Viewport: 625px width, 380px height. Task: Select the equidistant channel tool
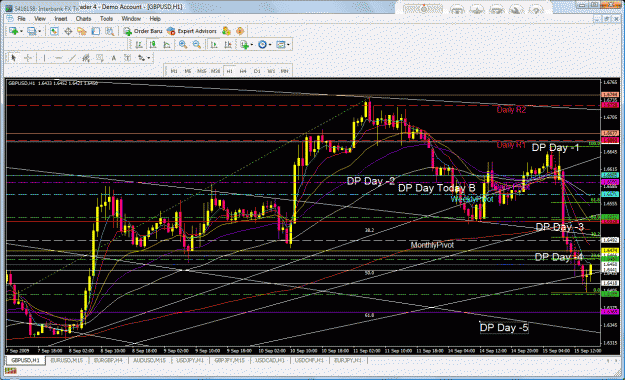click(86, 58)
